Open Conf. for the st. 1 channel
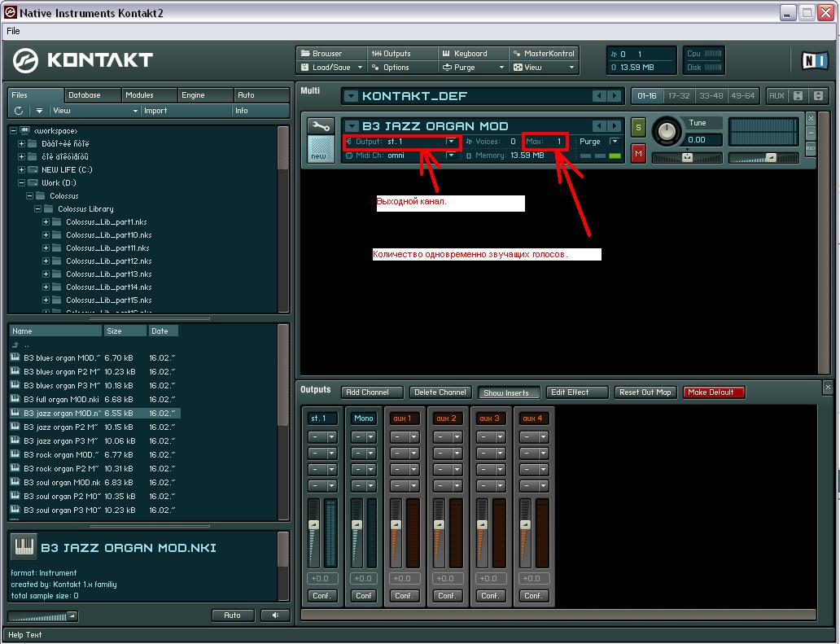This screenshot has height=644, width=840. click(x=322, y=596)
